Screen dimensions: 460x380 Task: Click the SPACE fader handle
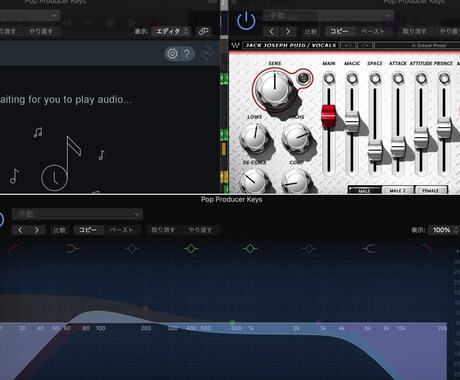point(375,151)
